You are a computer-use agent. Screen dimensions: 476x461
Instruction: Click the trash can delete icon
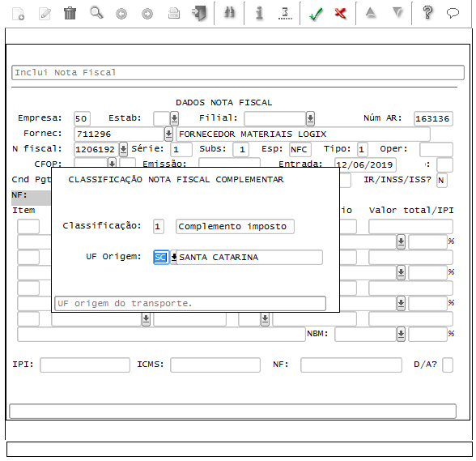point(70,14)
